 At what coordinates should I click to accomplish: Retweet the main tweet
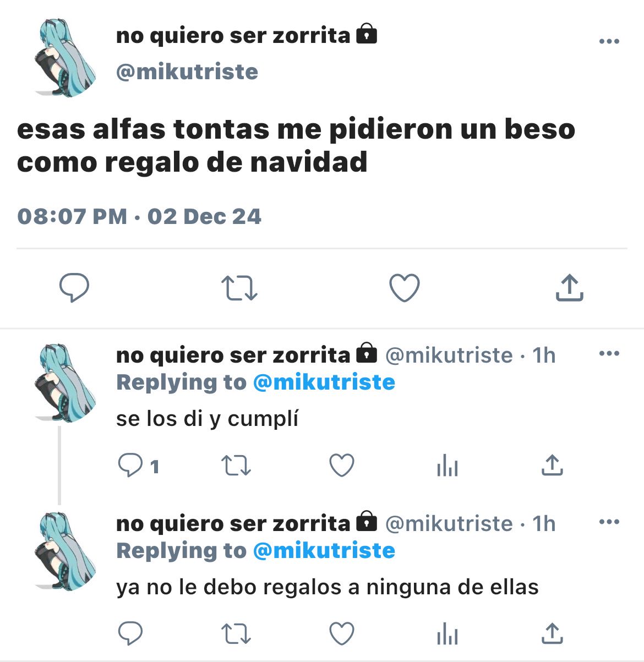click(x=239, y=288)
